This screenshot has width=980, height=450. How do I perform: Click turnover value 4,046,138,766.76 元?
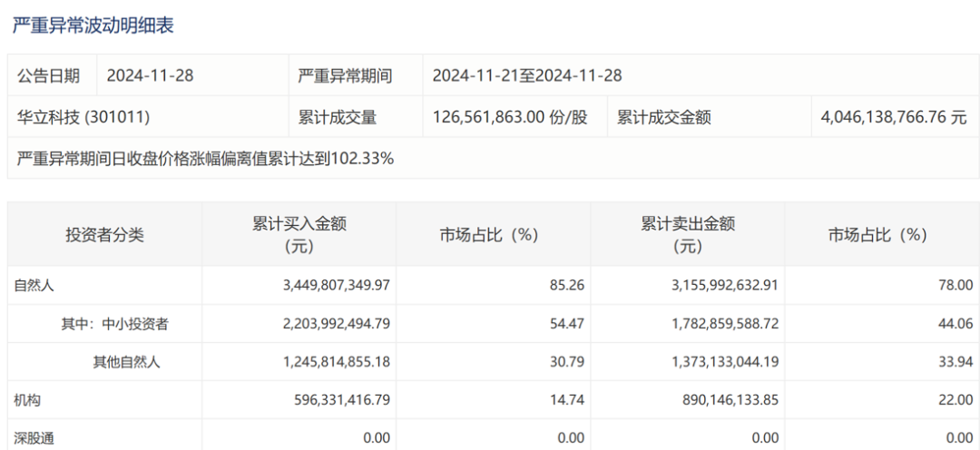point(894,118)
